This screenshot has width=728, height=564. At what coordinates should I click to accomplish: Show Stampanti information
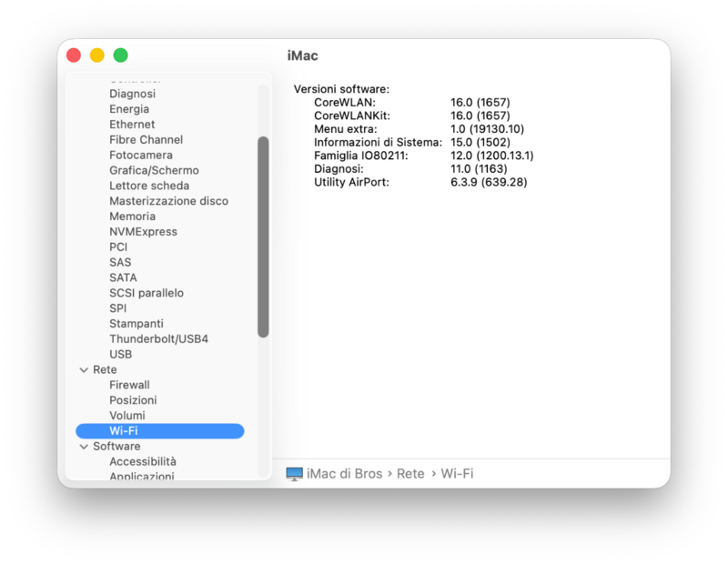tap(136, 324)
